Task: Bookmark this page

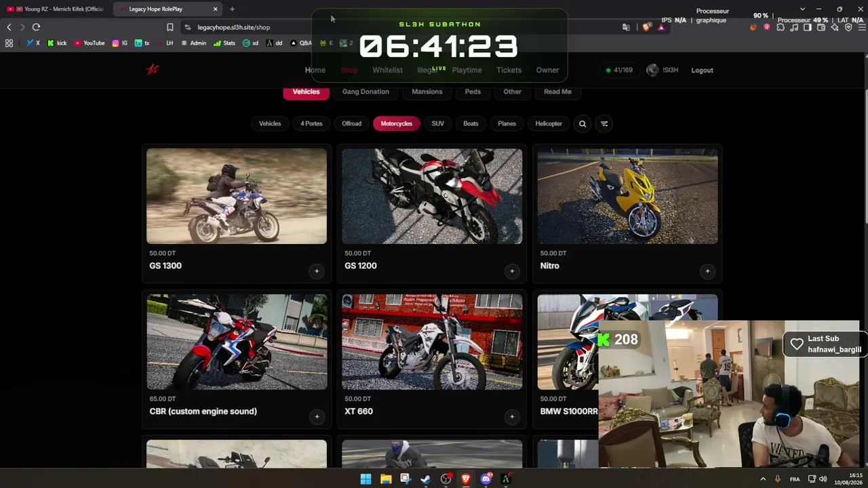Action: tap(170, 27)
